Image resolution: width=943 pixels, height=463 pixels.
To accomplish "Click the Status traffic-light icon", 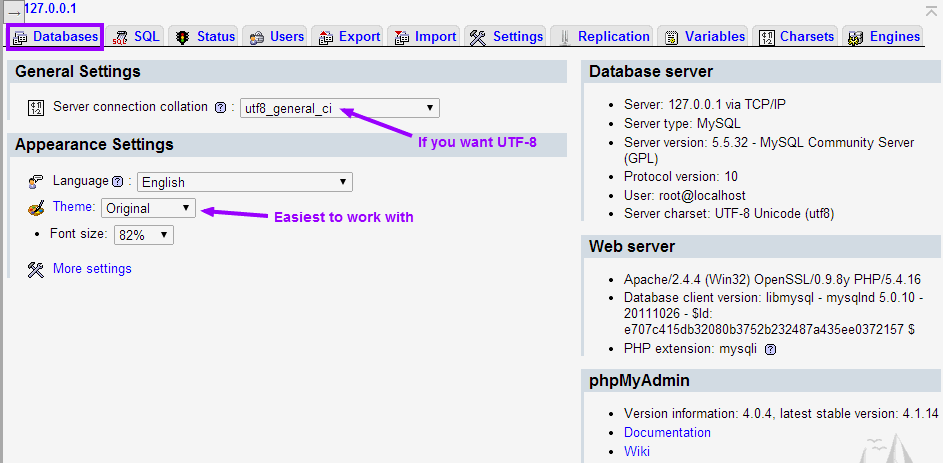I will click(x=182, y=37).
